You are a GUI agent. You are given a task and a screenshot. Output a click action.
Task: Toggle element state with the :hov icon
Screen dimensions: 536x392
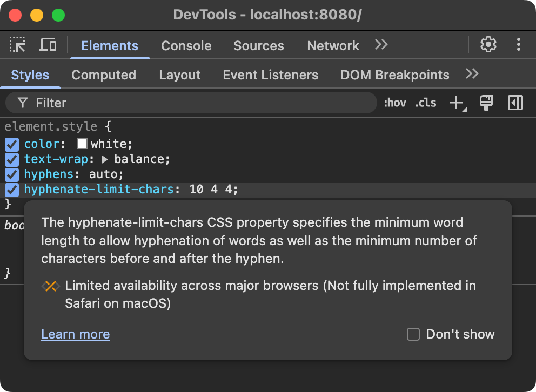tap(395, 103)
